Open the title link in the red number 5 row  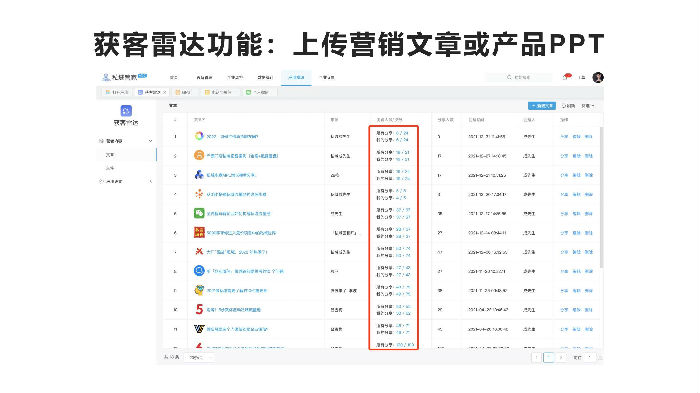[x=233, y=309]
